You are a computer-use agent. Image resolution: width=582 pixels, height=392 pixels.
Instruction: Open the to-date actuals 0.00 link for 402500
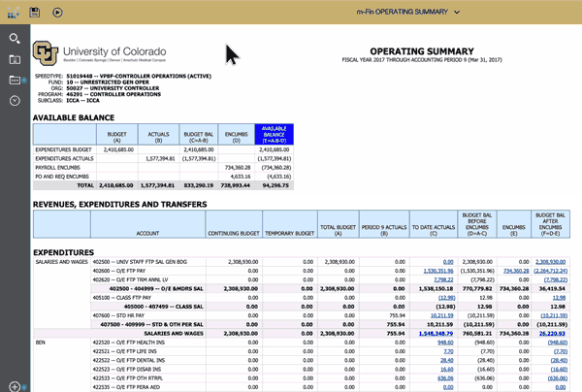(448, 262)
